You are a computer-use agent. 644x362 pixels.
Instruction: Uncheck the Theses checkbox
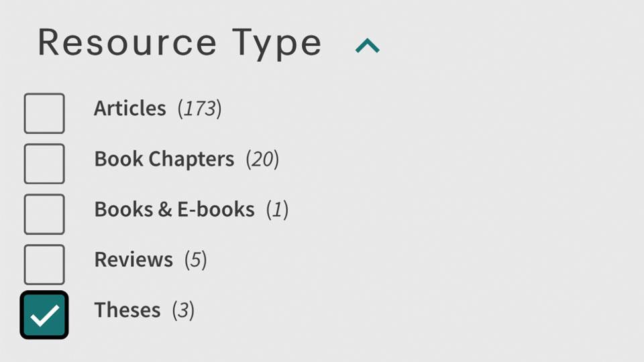44,315
